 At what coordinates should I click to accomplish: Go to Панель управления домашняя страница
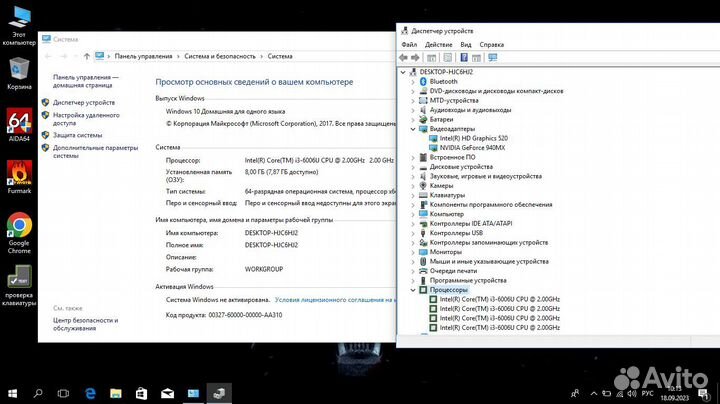click(85, 81)
